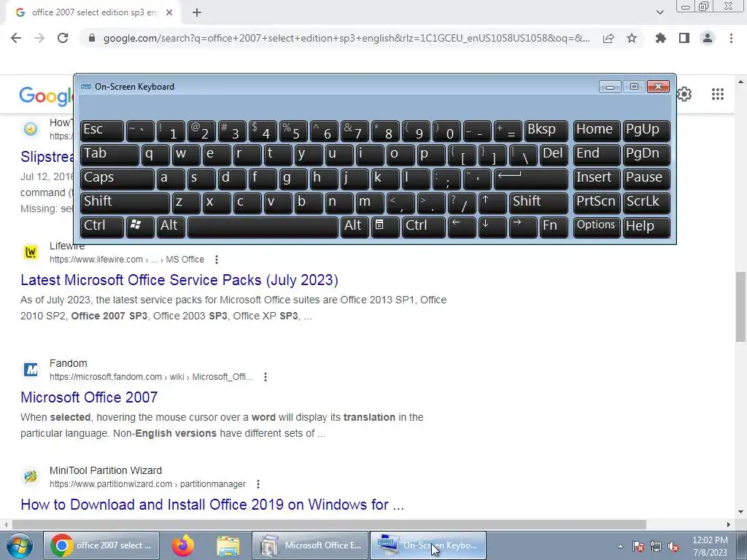Screen dimensions: 747x560
Task: Switch to Microsoft Office E... taskbar window
Action: pos(310,545)
